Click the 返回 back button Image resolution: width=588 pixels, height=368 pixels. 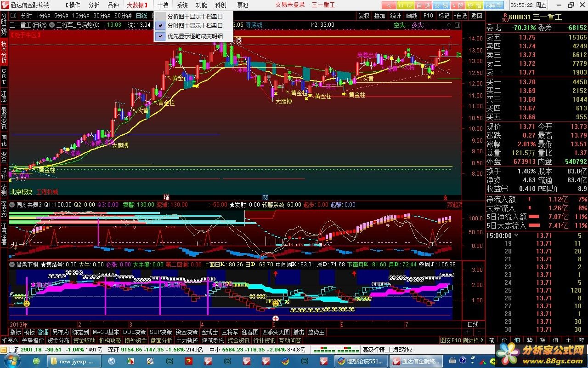click(x=477, y=16)
